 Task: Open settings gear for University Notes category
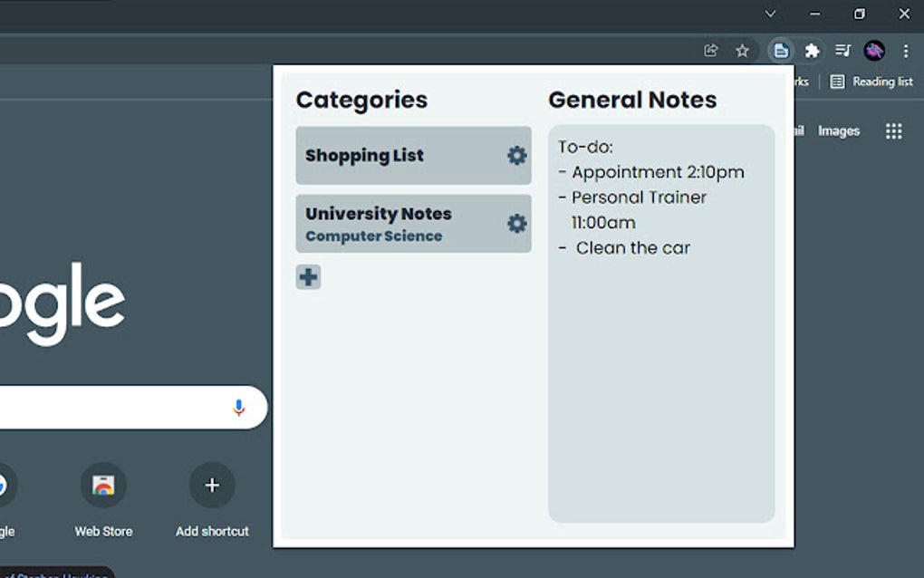[516, 224]
